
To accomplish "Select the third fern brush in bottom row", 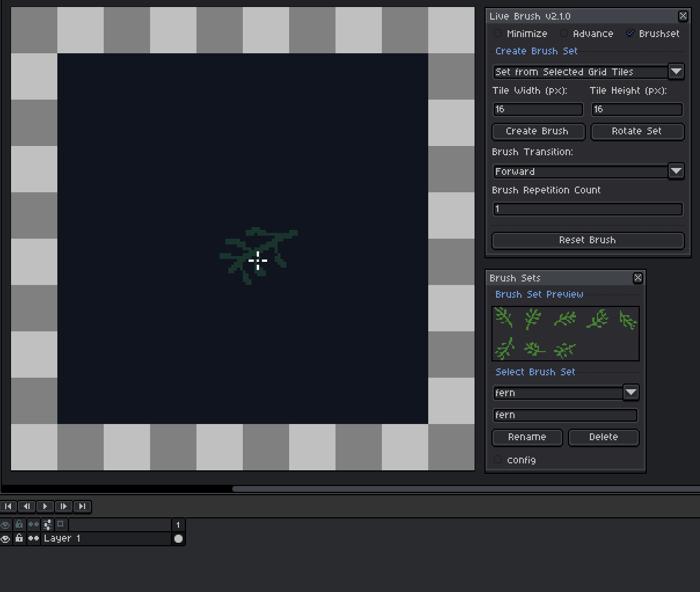I will click(565, 350).
